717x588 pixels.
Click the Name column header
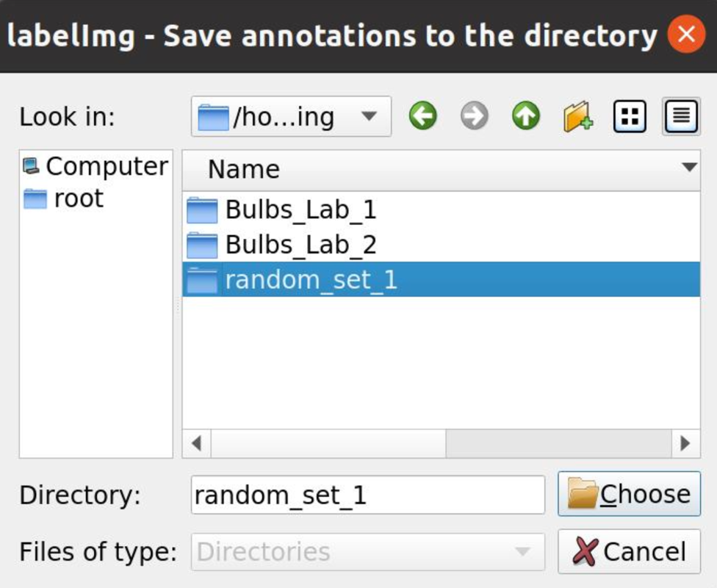tap(244, 169)
